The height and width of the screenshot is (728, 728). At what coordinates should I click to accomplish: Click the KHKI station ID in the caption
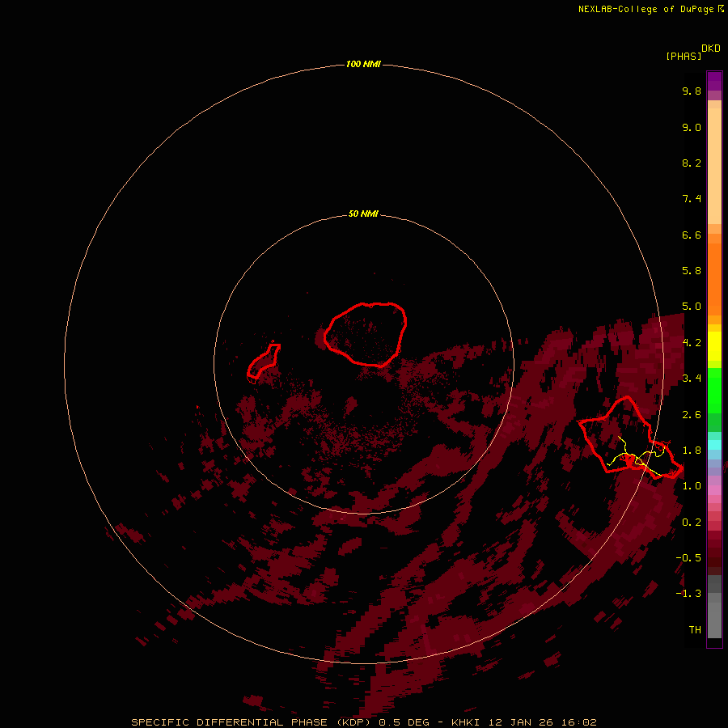click(467, 722)
